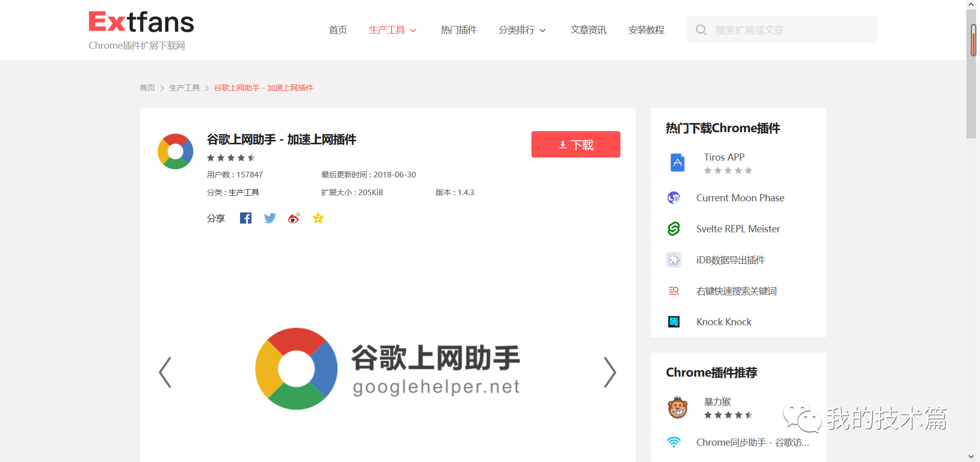
Task: Open the 安装教程 page
Action: click(646, 29)
